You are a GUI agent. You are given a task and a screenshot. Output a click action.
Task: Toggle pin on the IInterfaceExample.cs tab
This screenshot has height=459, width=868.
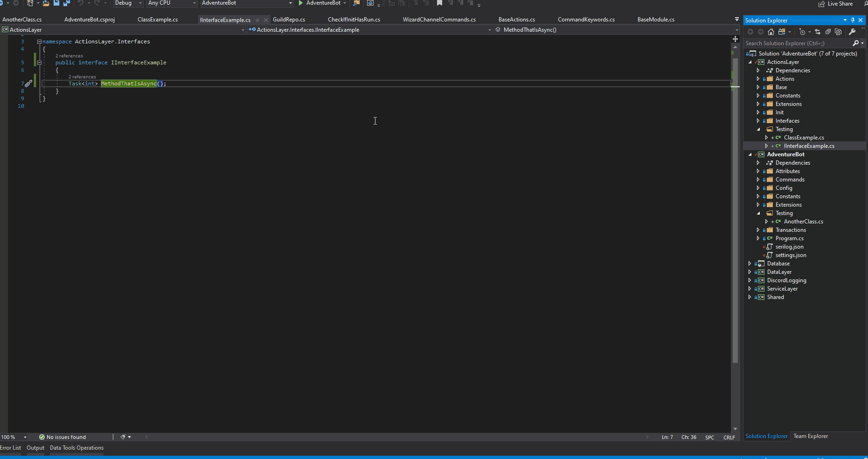pos(257,20)
